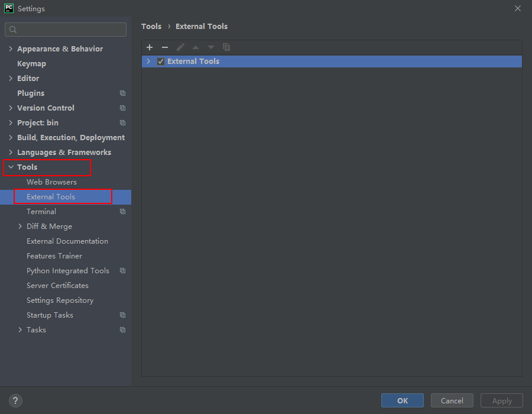Viewport: 532px width, 414px height.
Task: Click the OK button
Action: [403, 401]
